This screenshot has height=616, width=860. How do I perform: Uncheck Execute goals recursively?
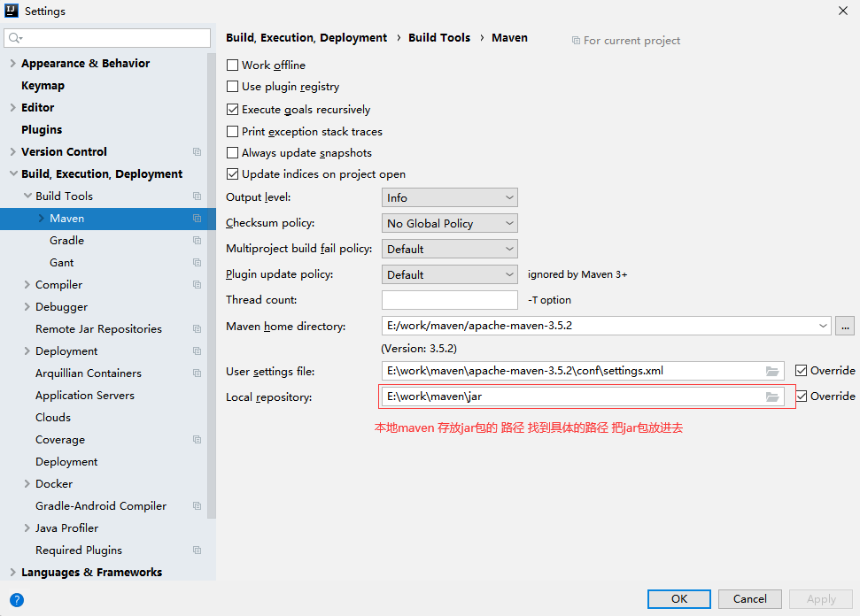(x=233, y=110)
